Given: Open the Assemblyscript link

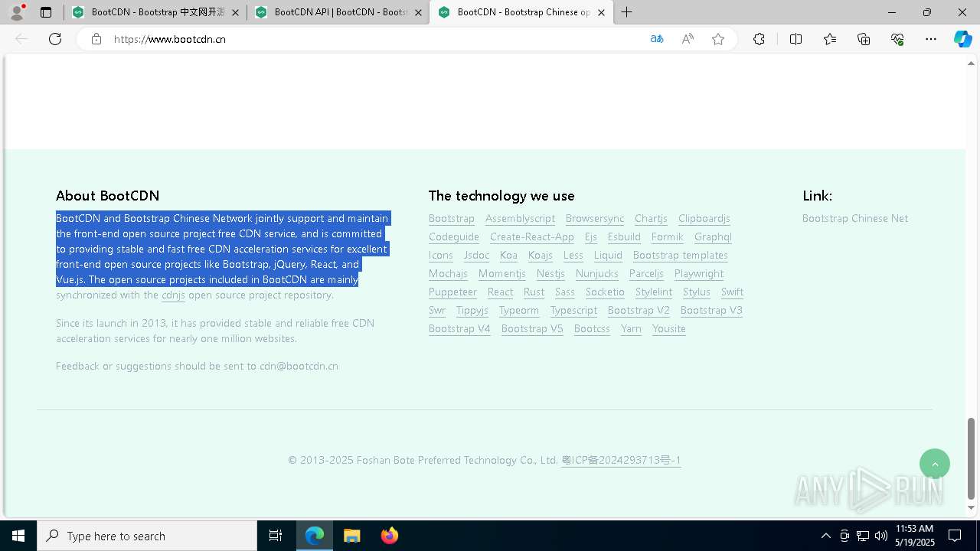Looking at the screenshot, I should pos(520,219).
